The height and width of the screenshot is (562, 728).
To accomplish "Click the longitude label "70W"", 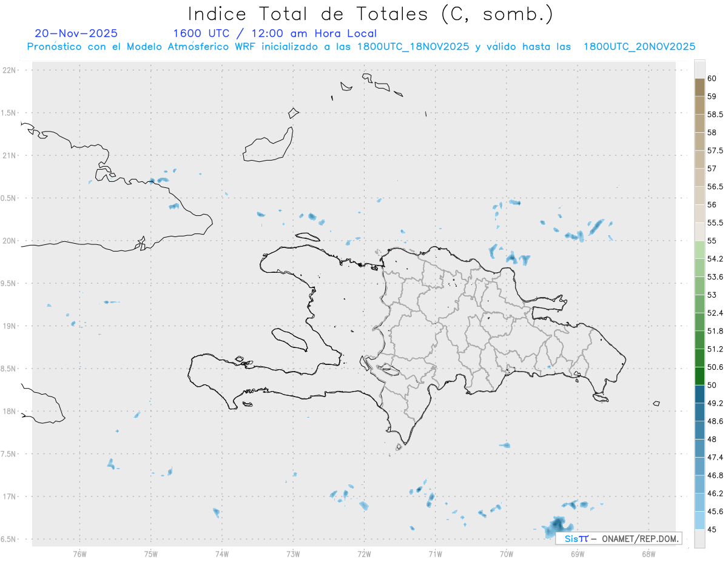I will (x=506, y=553).
